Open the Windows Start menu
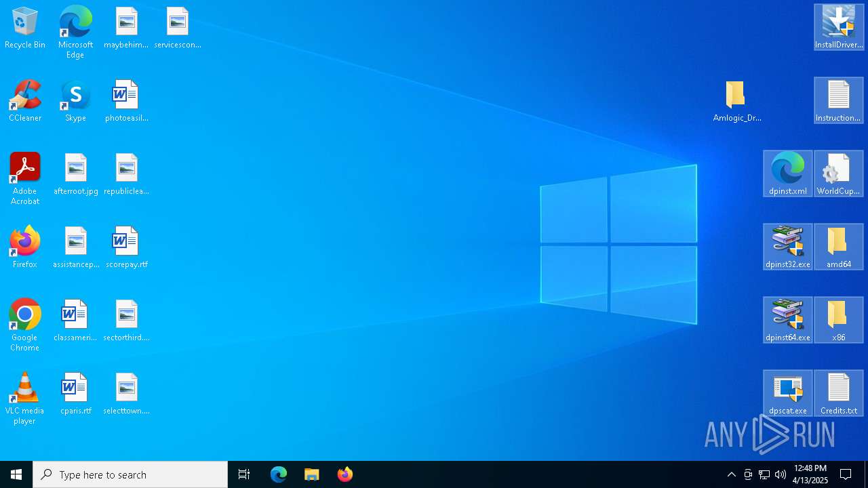 pyautogui.click(x=16, y=474)
